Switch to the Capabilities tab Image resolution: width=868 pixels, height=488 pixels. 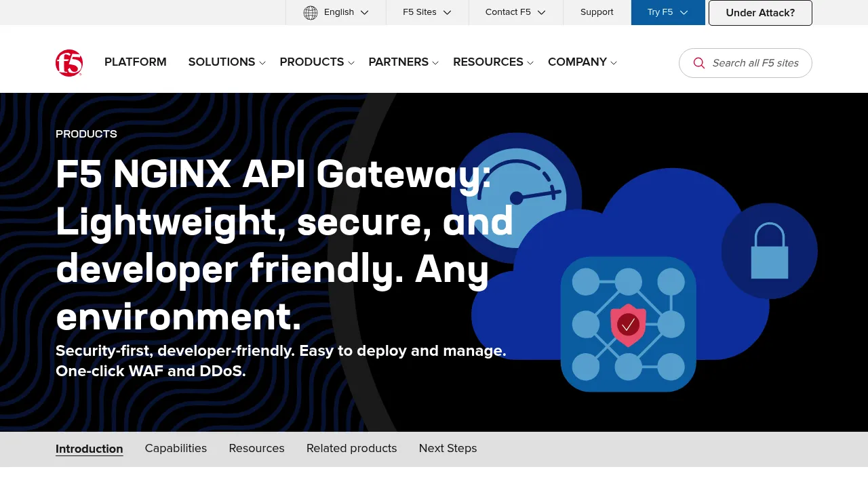[176, 448]
